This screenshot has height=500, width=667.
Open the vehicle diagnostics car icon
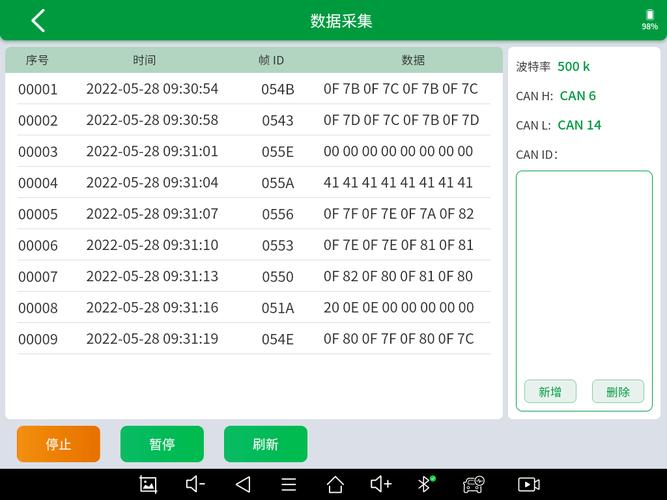[x=473, y=484]
